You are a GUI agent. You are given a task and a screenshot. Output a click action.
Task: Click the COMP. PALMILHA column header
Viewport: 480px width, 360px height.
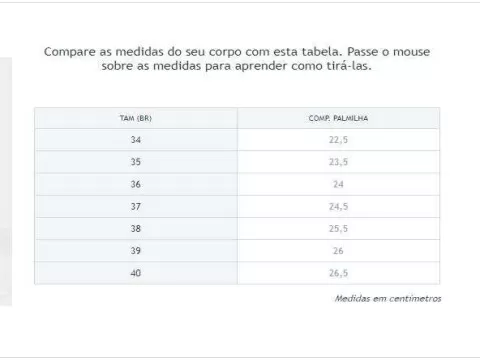click(338, 118)
